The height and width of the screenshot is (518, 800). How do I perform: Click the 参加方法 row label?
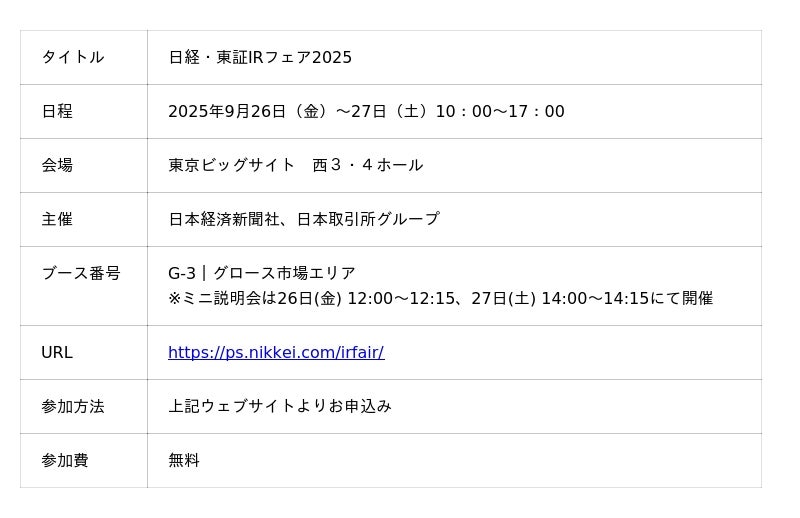[73, 407]
